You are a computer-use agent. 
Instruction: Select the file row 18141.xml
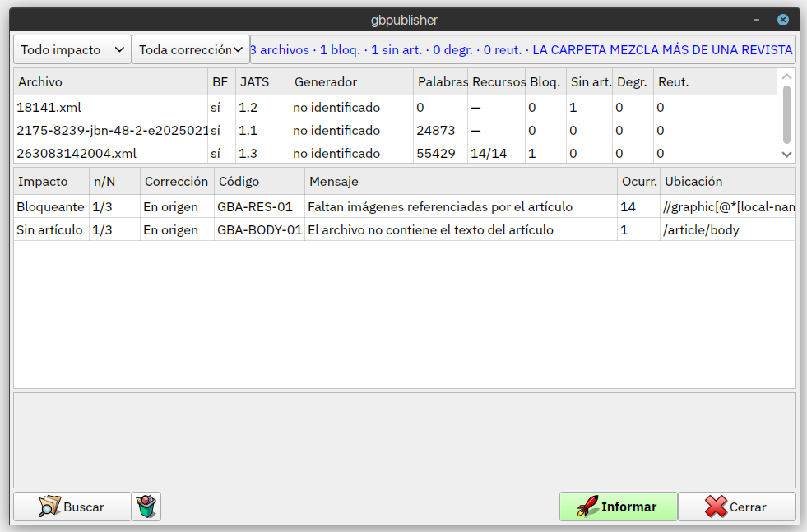point(395,107)
